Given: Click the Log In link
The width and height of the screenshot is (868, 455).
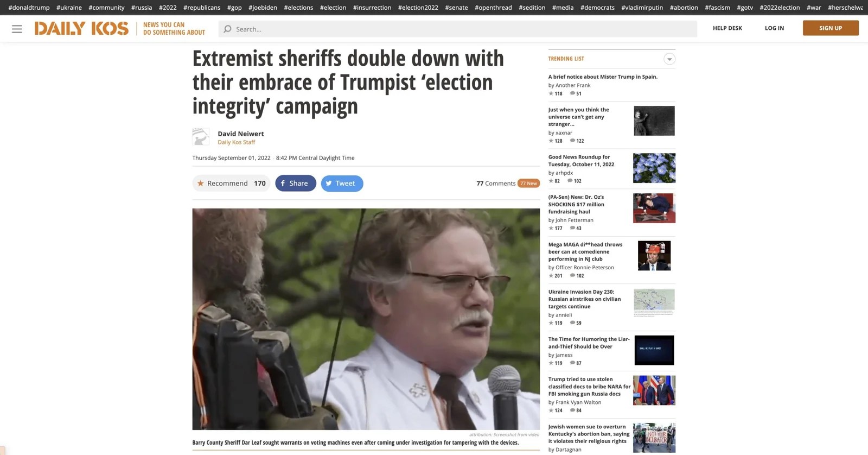Looking at the screenshot, I should 774,28.
